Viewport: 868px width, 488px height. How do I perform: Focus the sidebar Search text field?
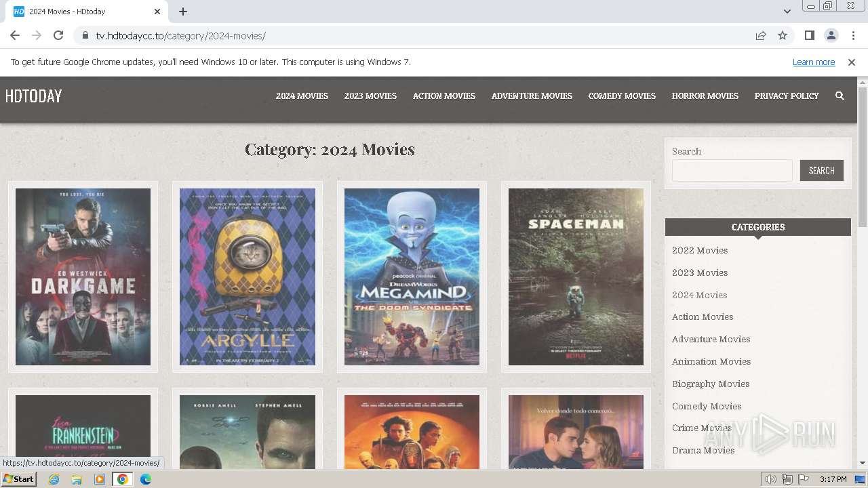pos(732,170)
